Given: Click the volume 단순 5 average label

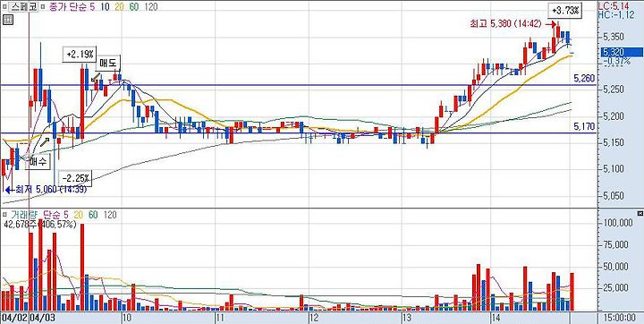Looking at the screenshot, I should 55,215.
